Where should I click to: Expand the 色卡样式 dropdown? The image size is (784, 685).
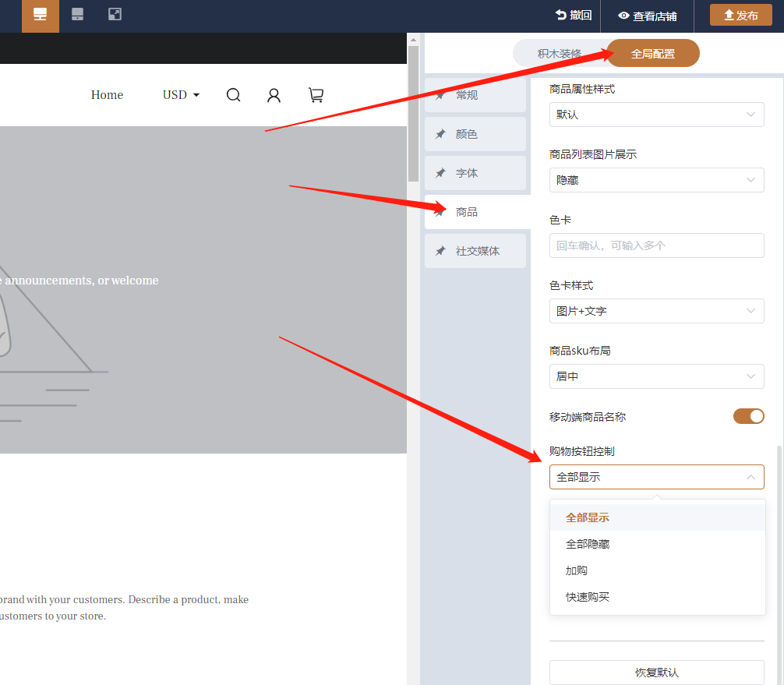click(656, 311)
